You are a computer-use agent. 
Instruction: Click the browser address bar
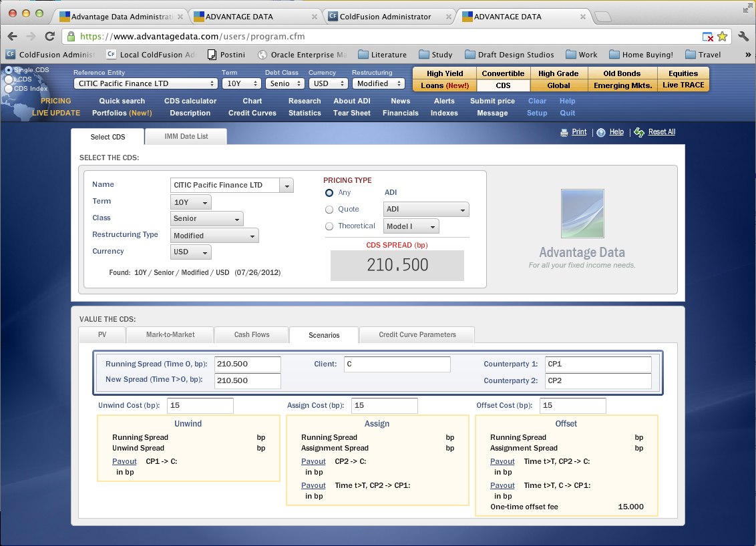[x=386, y=37]
